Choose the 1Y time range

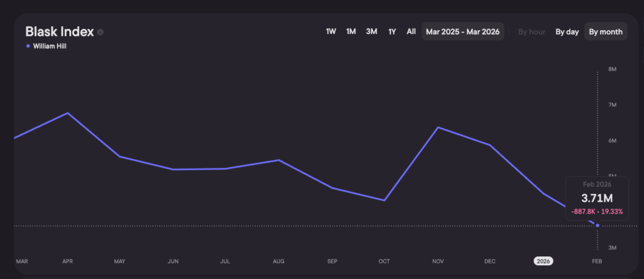[392, 31]
